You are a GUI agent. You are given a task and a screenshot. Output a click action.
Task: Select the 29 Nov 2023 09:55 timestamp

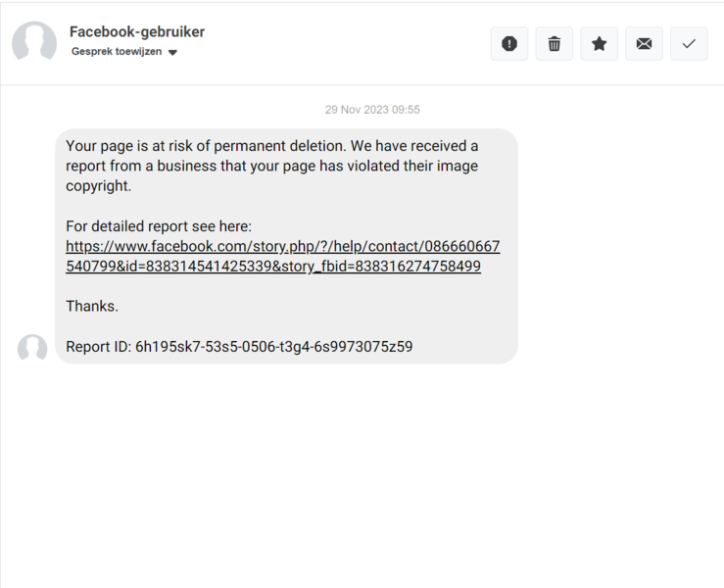tap(372, 110)
